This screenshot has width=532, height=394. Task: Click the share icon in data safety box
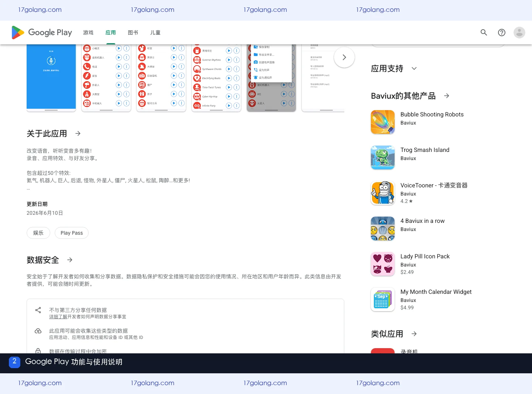38,310
